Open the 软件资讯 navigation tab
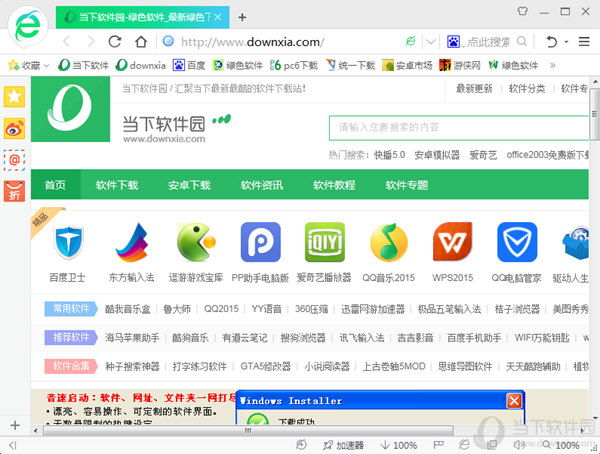This screenshot has height=454, width=600. pyautogui.click(x=262, y=185)
